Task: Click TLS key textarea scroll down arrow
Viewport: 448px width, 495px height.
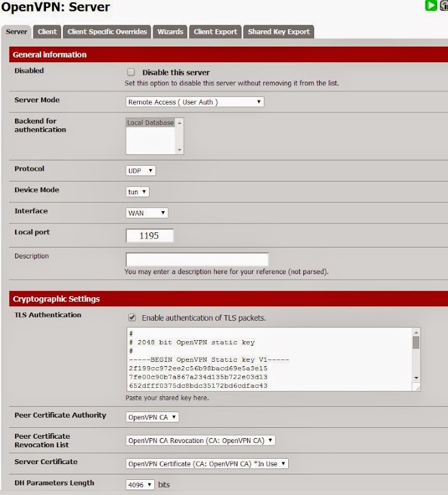Action: pos(416,378)
